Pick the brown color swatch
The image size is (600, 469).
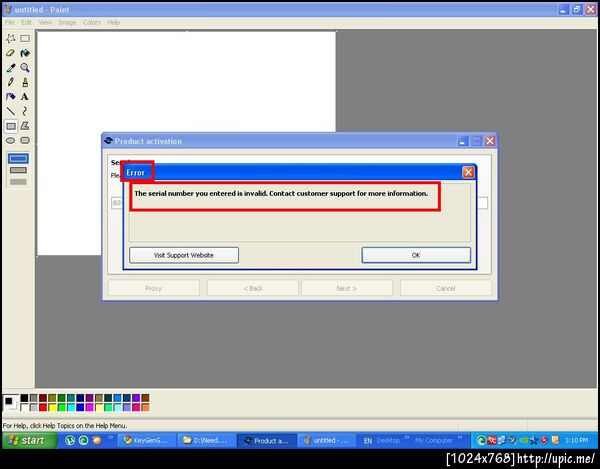click(x=145, y=398)
